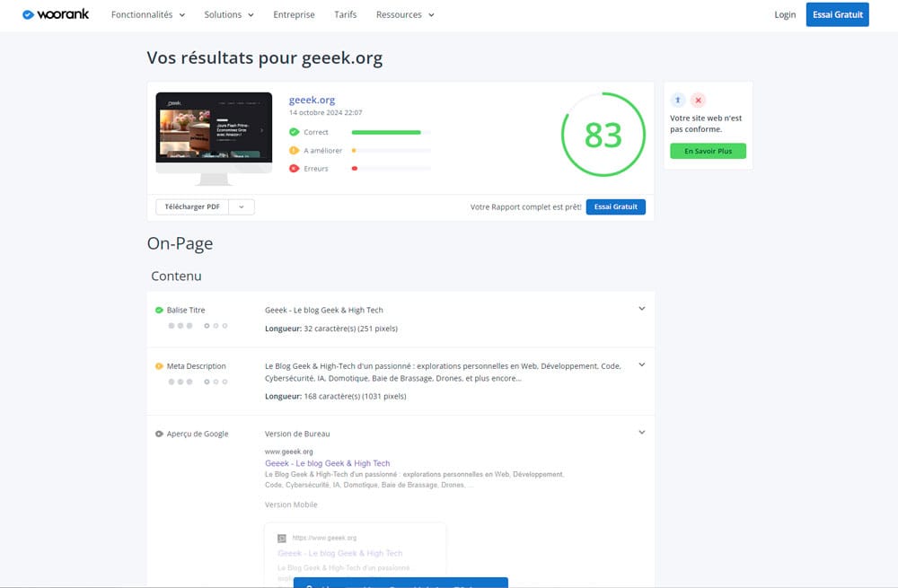Open the geeek.org link
Viewport: 898px width, 588px height.
pyautogui.click(x=312, y=100)
